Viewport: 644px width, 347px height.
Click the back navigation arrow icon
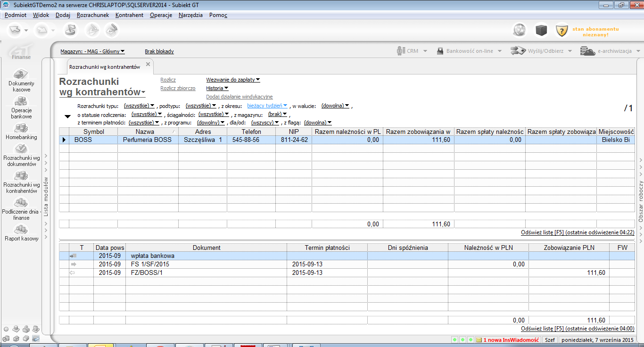(x=15, y=30)
